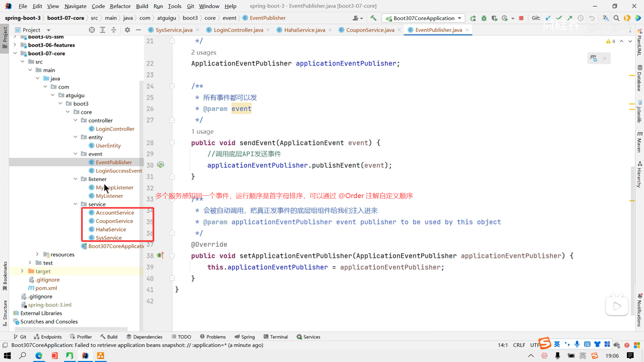Screen dimensions: 644x362
Task: Toggle fold marker at sendEvent method line
Action: tap(172, 143)
